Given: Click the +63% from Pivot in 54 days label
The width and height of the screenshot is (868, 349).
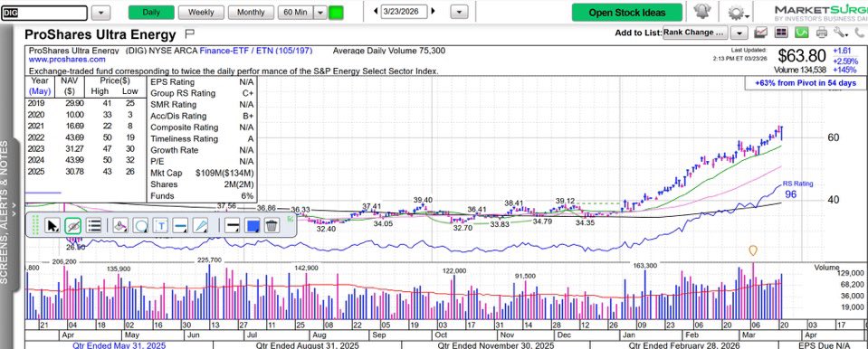Looking at the screenshot, I should pyautogui.click(x=806, y=83).
